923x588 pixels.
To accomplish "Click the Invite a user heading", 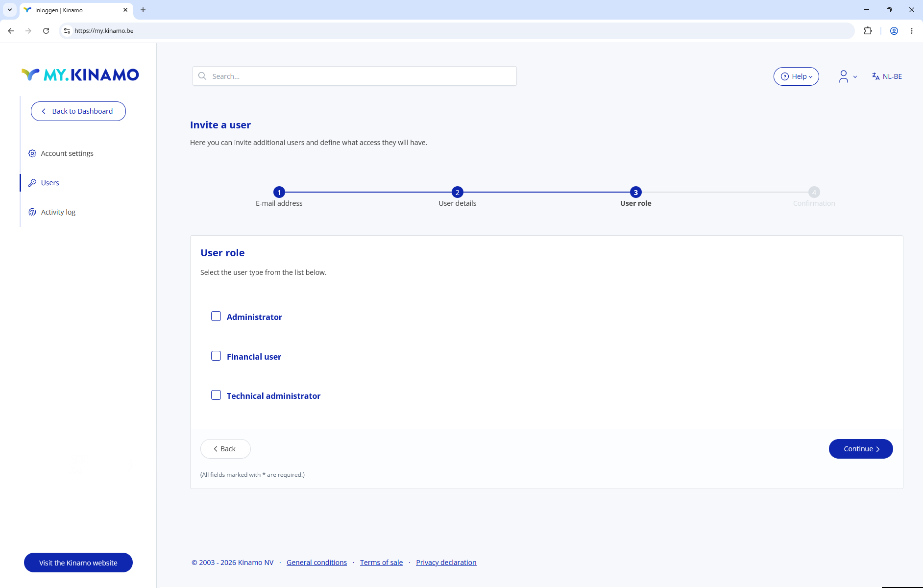I will point(220,125).
